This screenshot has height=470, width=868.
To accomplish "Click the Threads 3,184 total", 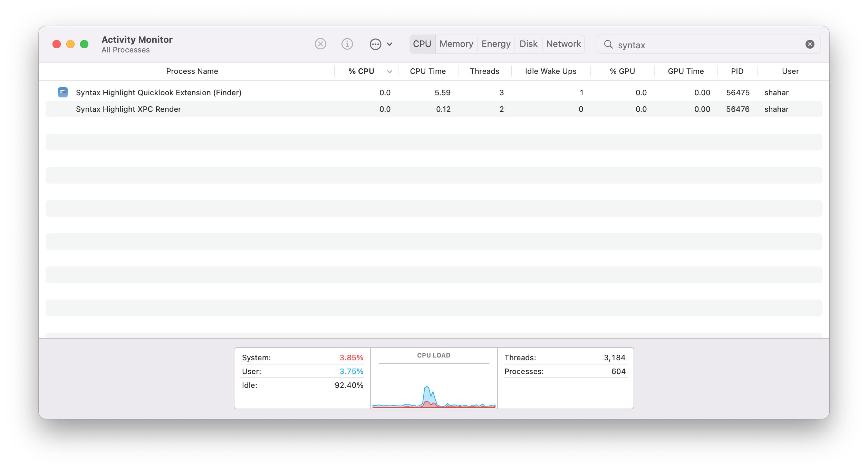I will [x=565, y=358].
